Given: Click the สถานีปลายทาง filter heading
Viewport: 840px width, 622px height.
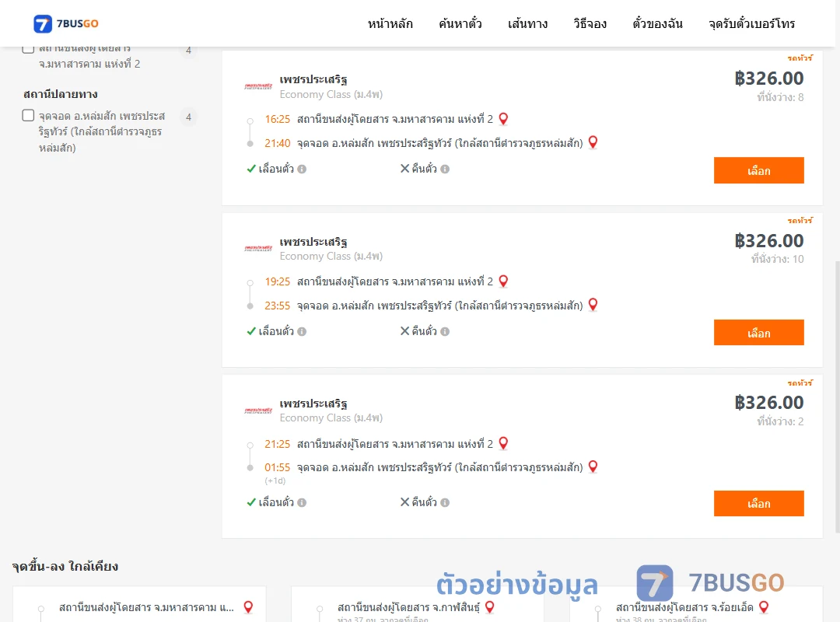Looking at the screenshot, I should [x=61, y=94].
